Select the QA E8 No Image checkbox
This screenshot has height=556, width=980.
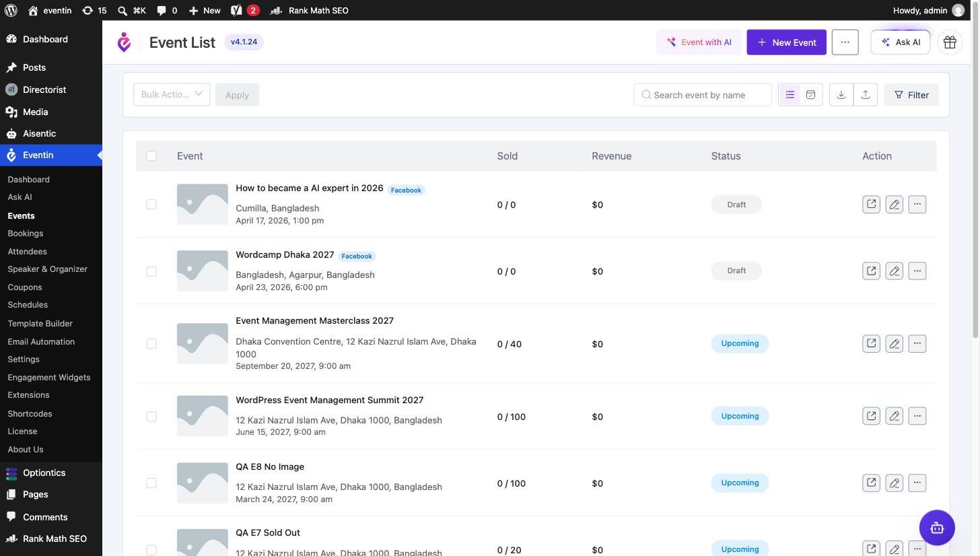tap(151, 483)
